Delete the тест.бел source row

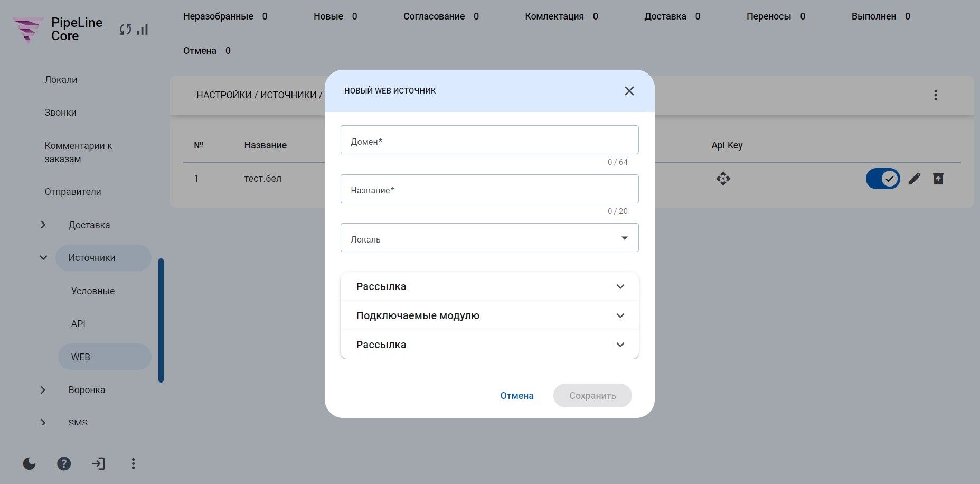click(938, 179)
